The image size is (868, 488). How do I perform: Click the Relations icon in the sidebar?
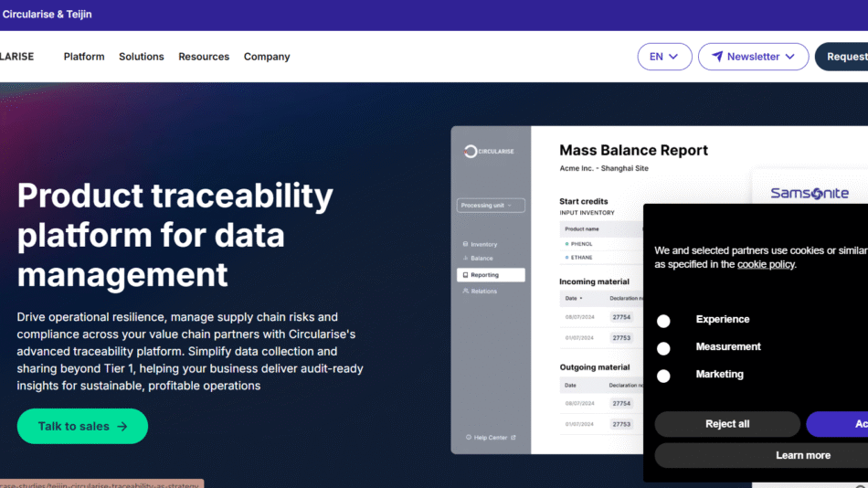pos(466,292)
